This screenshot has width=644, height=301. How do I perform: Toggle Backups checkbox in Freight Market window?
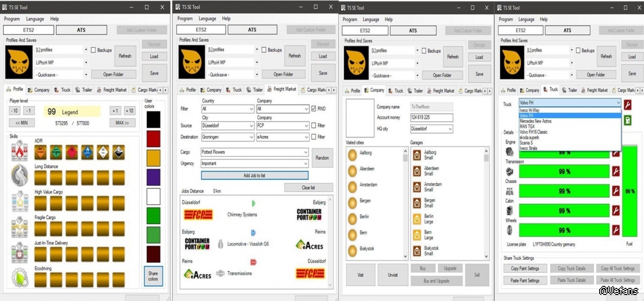[x=264, y=50]
